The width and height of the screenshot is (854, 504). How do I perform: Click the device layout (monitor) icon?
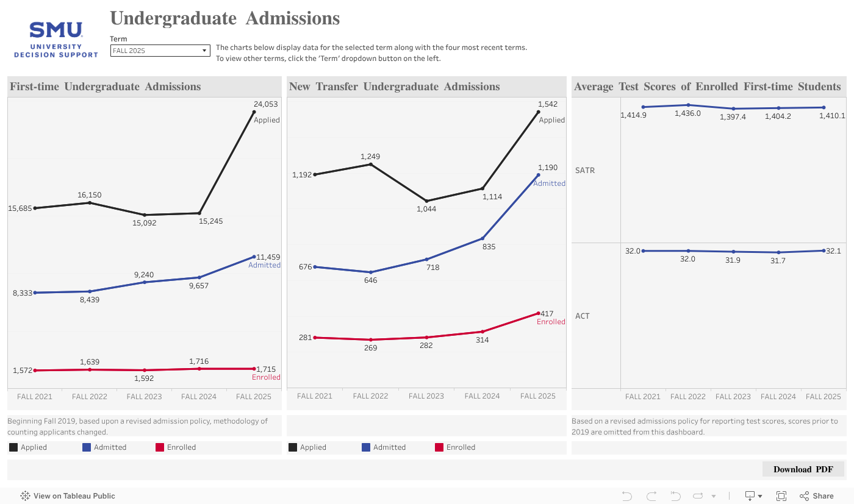pos(750,495)
